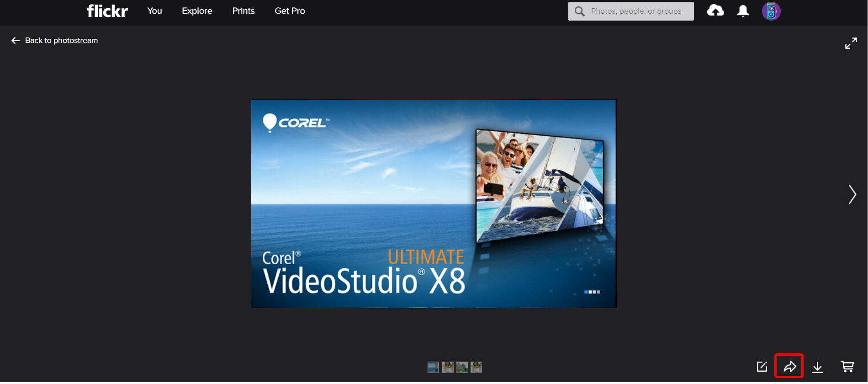Viewport: 868px width, 384px height.
Task: Click the shopping cart icon
Action: click(x=847, y=367)
